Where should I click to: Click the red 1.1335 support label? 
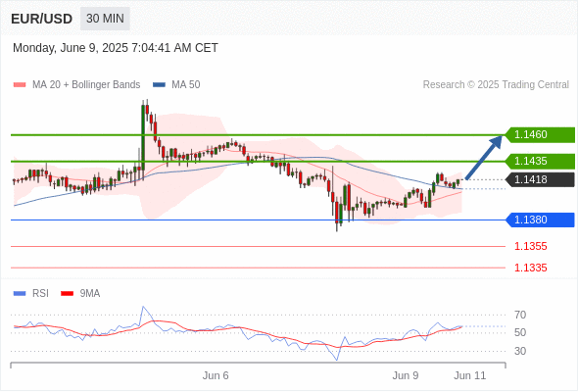[x=530, y=268]
